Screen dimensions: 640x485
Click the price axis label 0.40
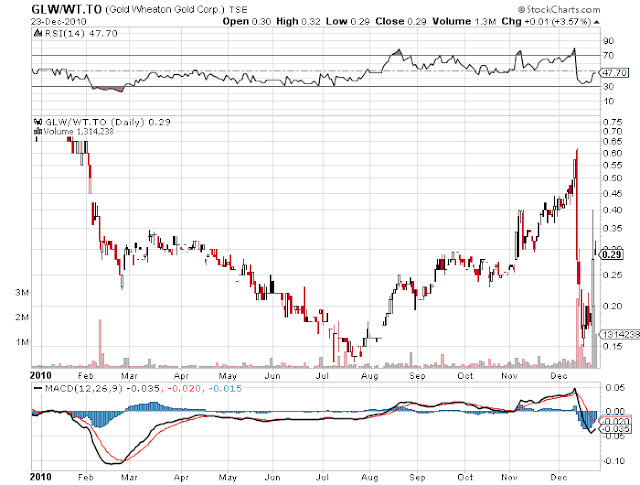tap(612, 210)
